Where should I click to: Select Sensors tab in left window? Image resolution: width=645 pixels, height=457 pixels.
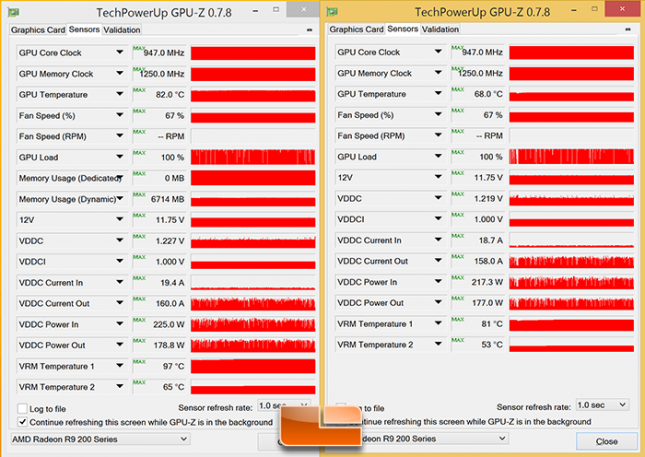click(84, 29)
